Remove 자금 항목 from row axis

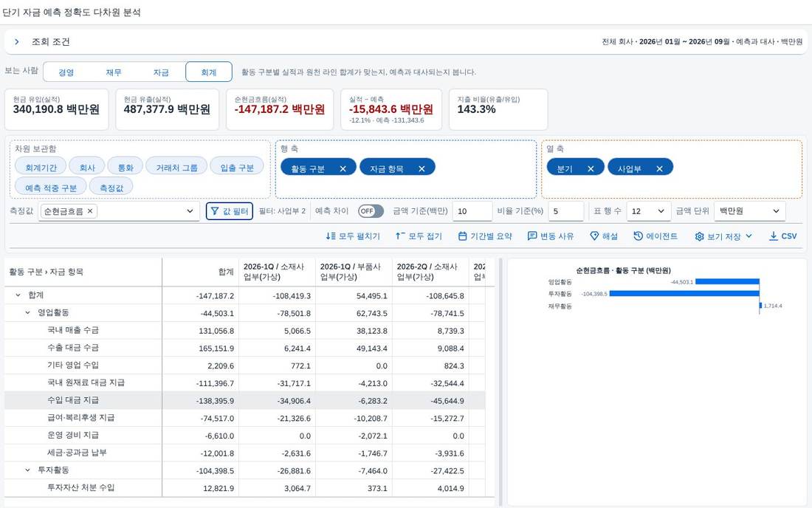422,169
